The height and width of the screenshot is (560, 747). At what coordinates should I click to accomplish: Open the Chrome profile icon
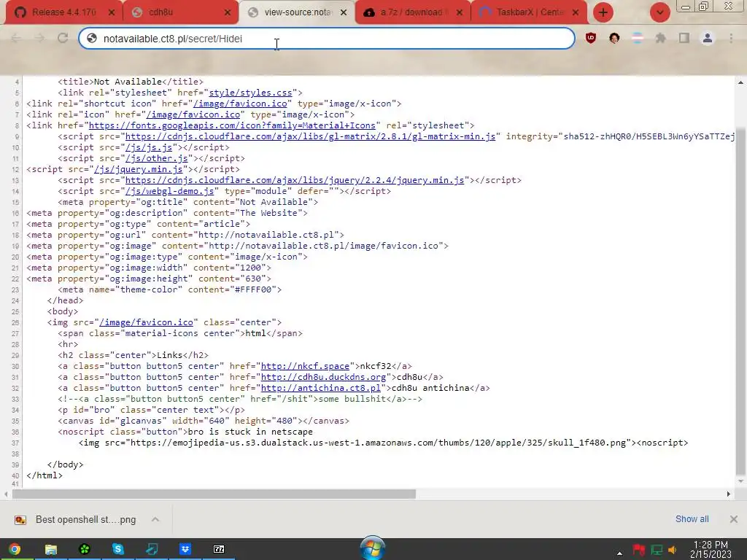pos(708,38)
